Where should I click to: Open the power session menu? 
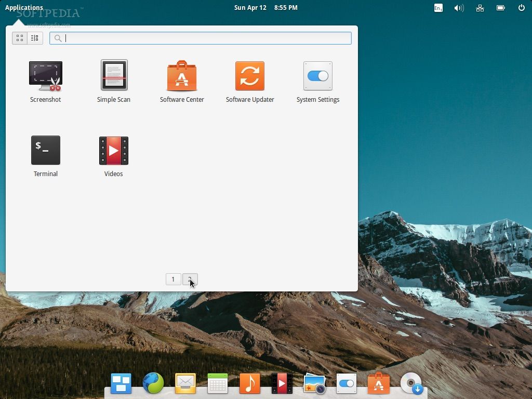click(x=522, y=7)
